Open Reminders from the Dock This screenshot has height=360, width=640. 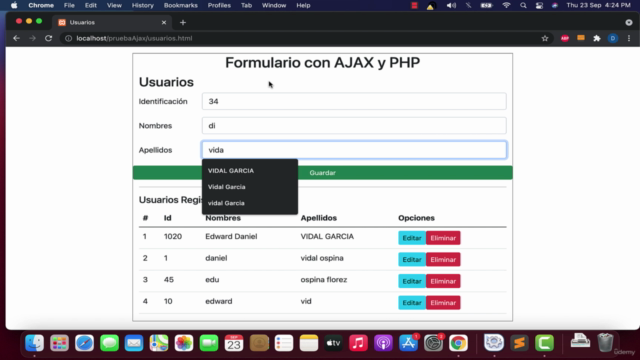pos(284,343)
